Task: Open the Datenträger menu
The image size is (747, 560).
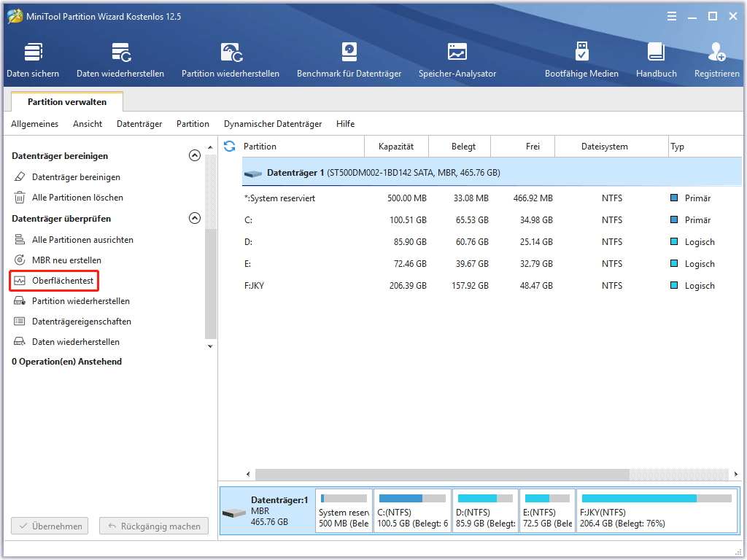Action: (139, 124)
